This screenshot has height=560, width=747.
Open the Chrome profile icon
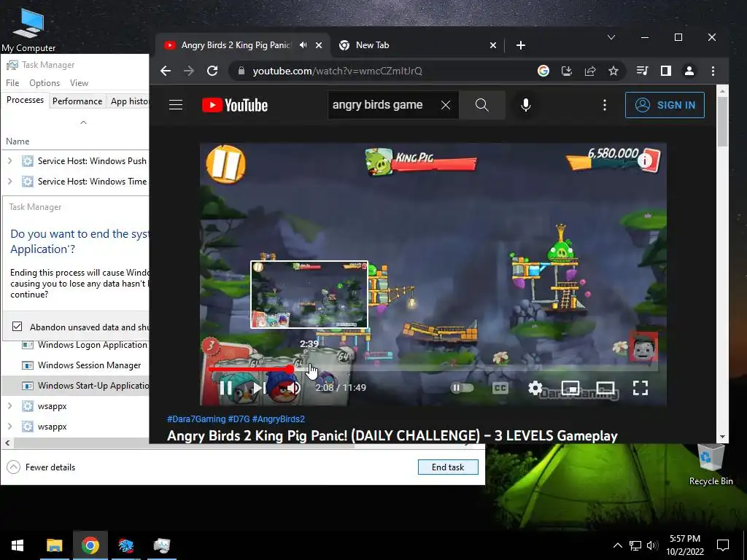(x=689, y=71)
